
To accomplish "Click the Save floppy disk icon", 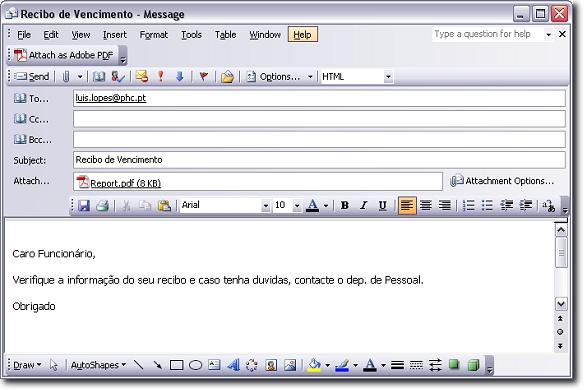I will [x=84, y=205].
